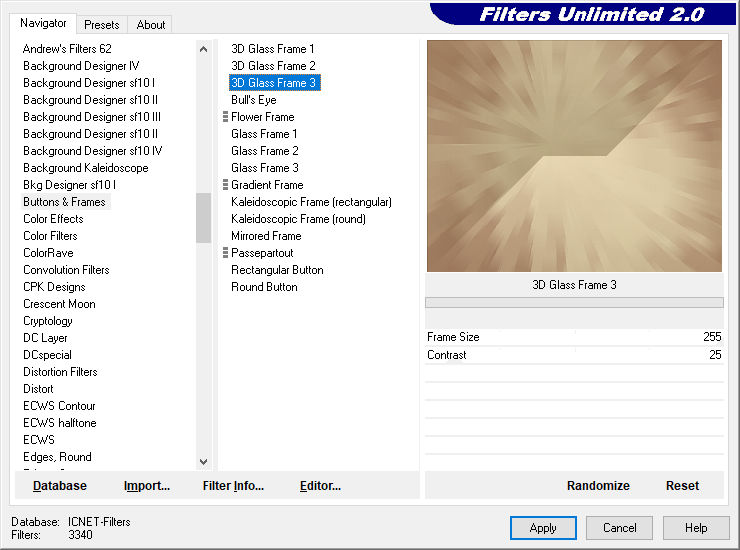Choose Gradient Frame filter
This screenshot has height=550, width=740.
267,185
